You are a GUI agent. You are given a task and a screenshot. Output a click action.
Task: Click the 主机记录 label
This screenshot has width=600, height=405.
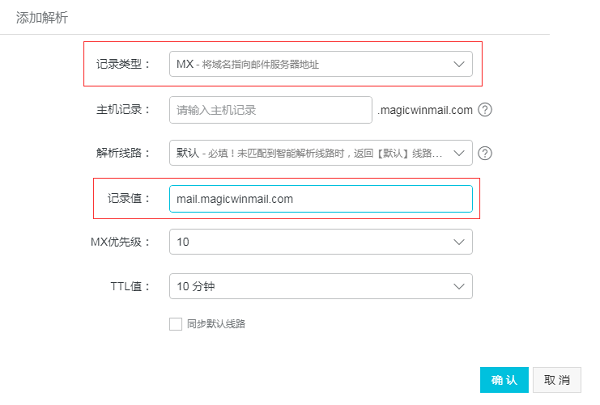(122, 110)
